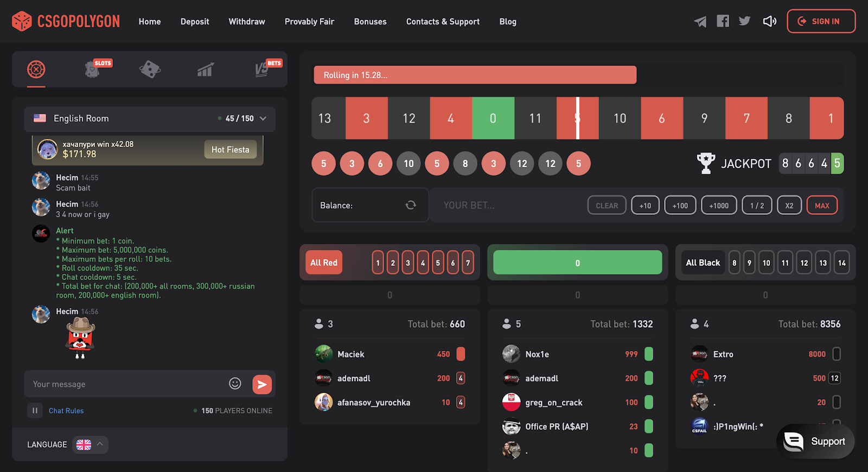Bet on red number 4
This screenshot has height=472, width=868.
[x=423, y=263]
